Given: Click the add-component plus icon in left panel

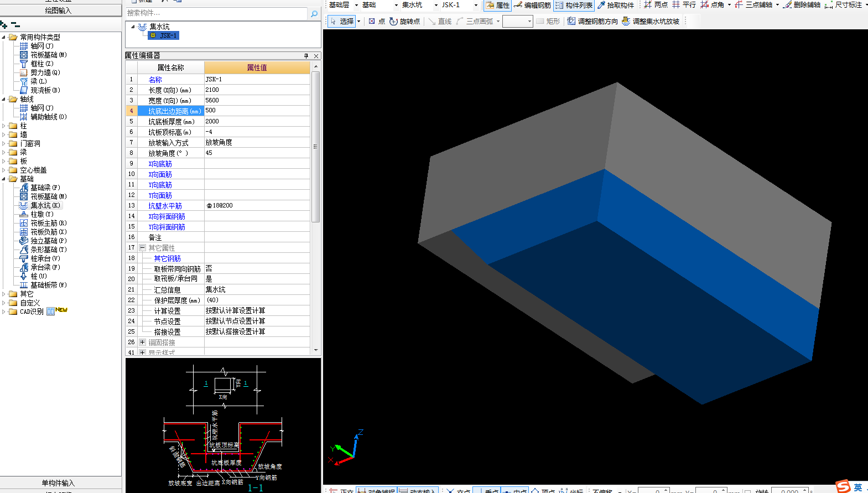Looking at the screenshot, I should pyautogui.click(x=4, y=25).
